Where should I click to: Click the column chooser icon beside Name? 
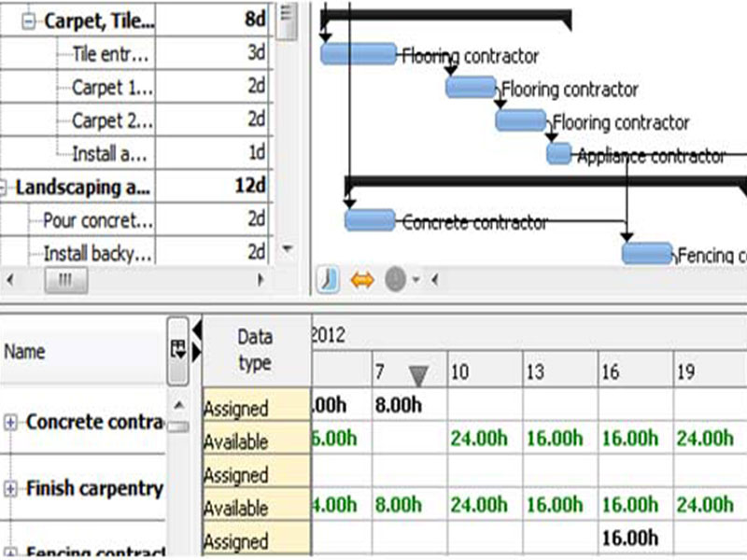click(x=178, y=349)
